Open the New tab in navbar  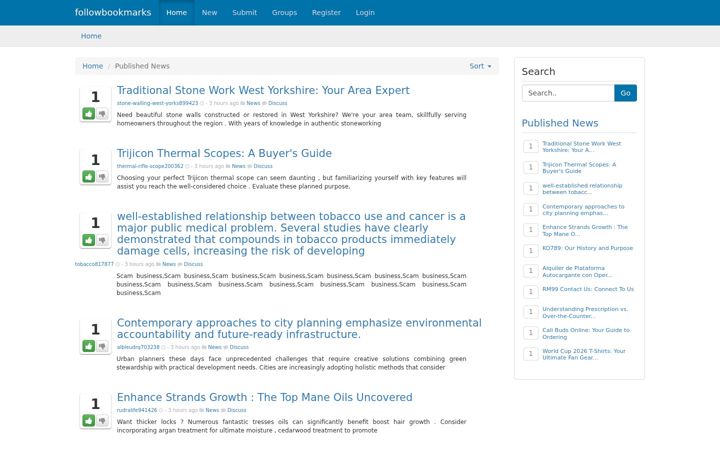209,12
